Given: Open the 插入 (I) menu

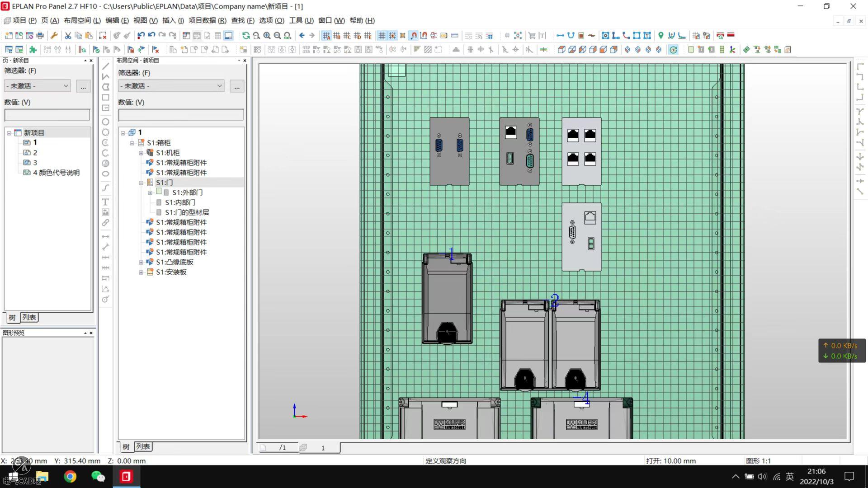Looking at the screenshot, I should pyautogui.click(x=173, y=20).
